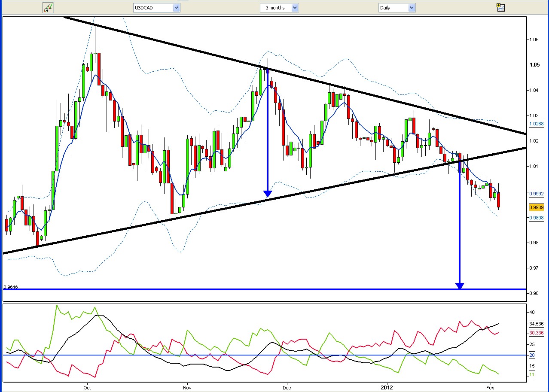Click the 30.336 indicator value label

[537, 333]
